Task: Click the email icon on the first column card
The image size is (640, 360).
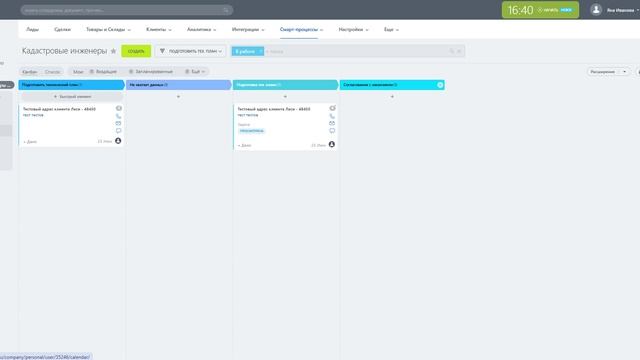Action: tap(118, 123)
